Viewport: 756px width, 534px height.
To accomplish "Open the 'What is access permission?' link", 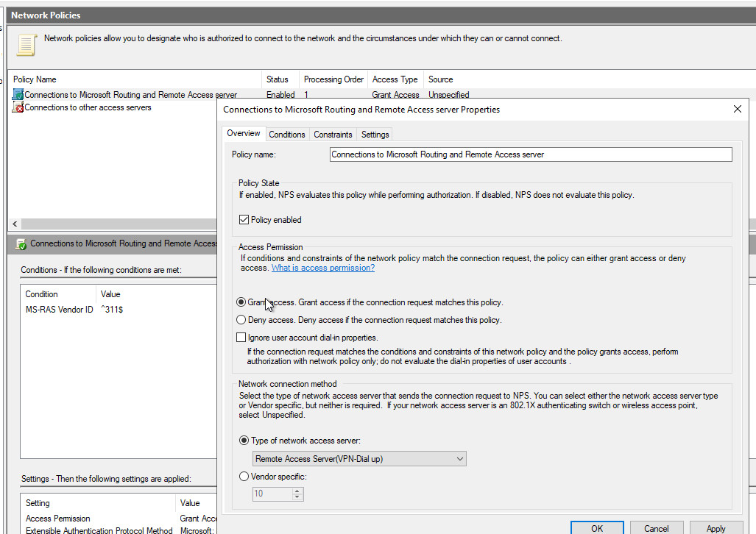I will [x=322, y=268].
